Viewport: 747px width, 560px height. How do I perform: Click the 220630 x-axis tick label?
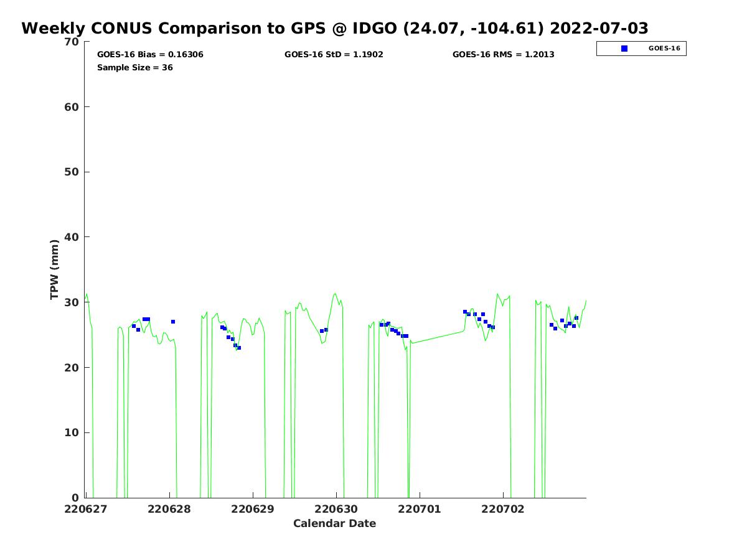[x=336, y=509]
